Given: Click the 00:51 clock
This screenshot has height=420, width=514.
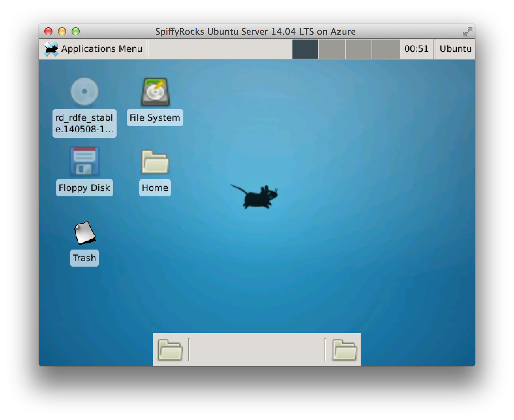Looking at the screenshot, I should point(416,49).
